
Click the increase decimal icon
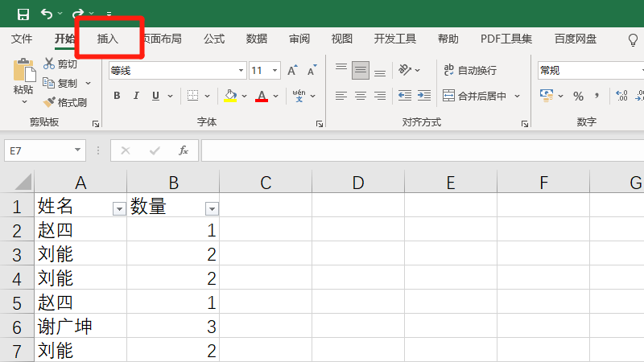[x=621, y=96]
